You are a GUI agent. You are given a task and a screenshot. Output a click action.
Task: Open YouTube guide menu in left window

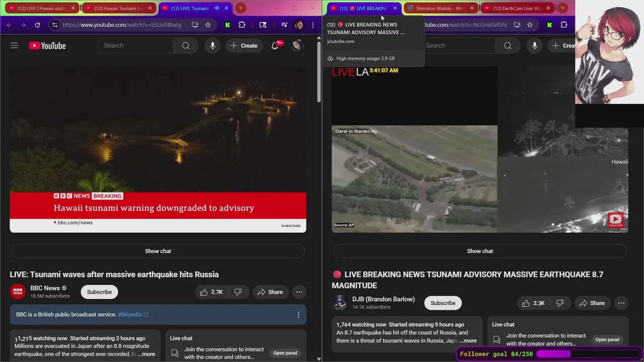pyautogui.click(x=15, y=46)
